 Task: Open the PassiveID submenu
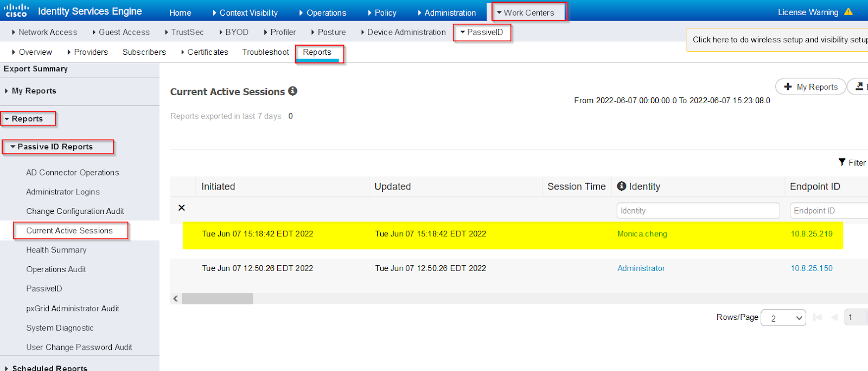tap(482, 32)
